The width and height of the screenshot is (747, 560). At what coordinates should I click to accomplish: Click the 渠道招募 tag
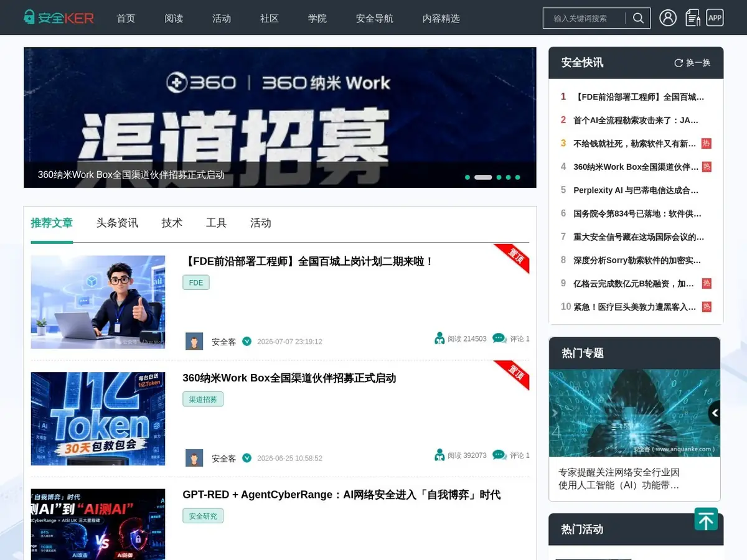tap(203, 399)
